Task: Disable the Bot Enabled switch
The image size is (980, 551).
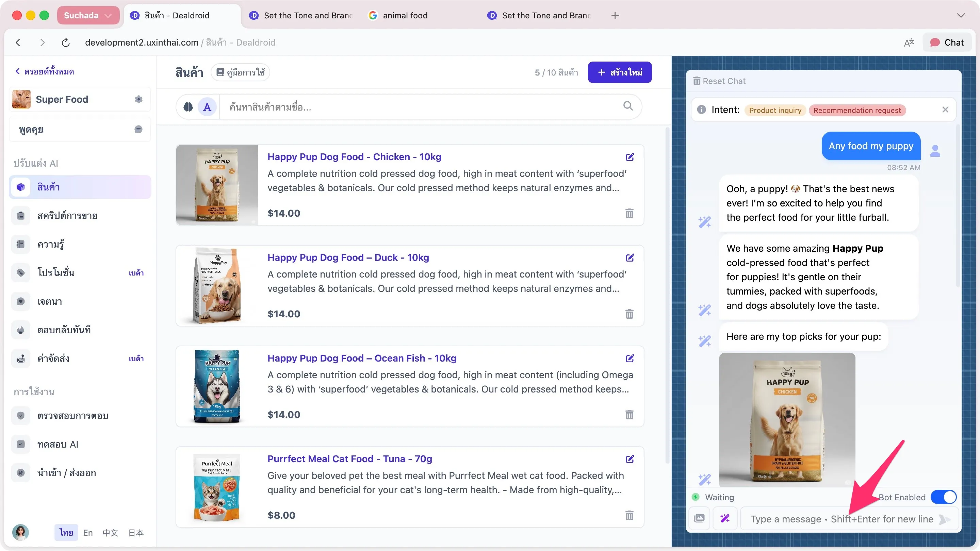Action: [x=944, y=497]
